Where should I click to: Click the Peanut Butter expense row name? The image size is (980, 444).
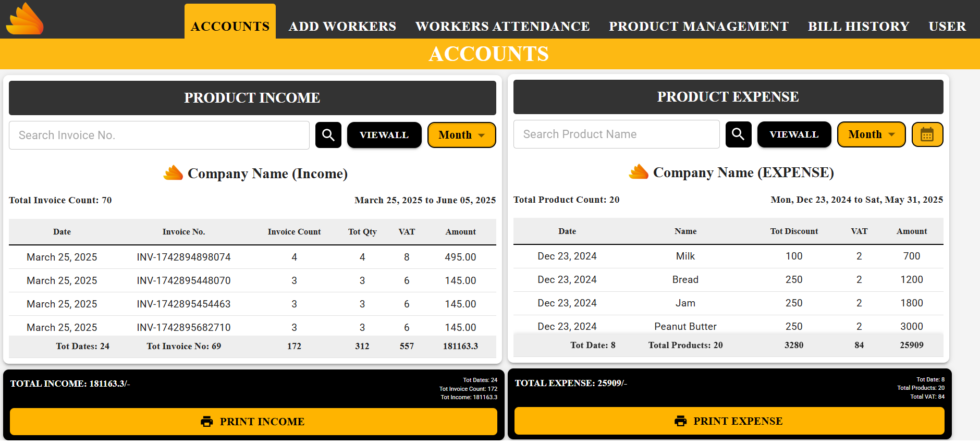pyautogui.click(x=685, y=326)
